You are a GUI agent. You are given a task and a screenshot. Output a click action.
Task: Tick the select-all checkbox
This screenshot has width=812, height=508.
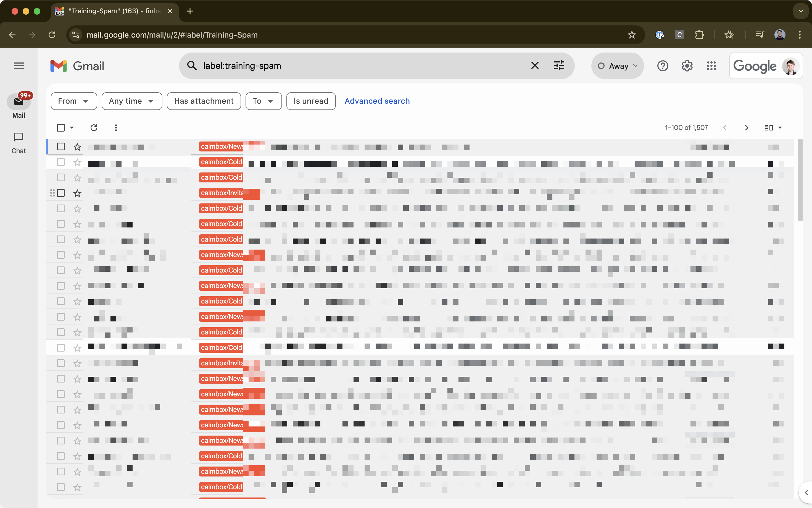(x=61, y=128)
